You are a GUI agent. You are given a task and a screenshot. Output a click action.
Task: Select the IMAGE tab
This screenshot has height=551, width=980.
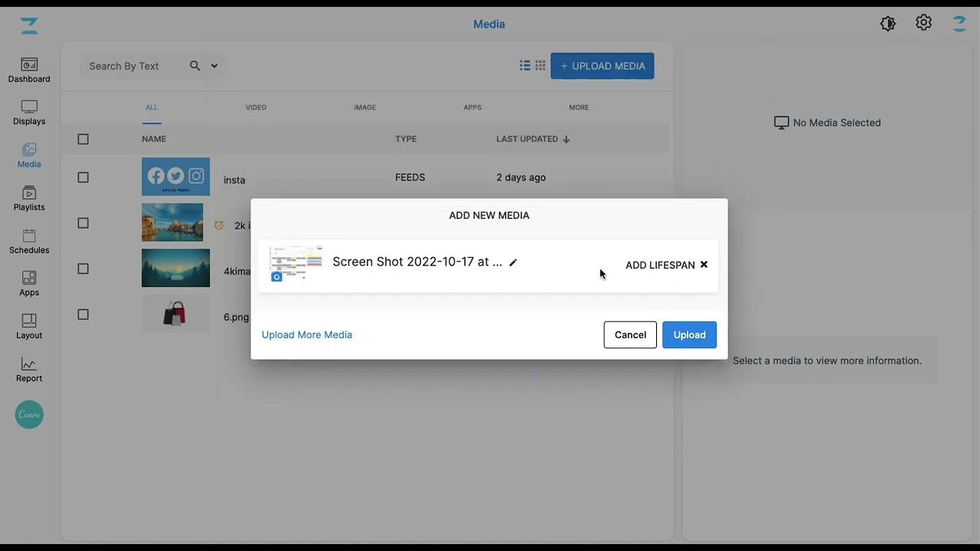[x=364, y=107]
